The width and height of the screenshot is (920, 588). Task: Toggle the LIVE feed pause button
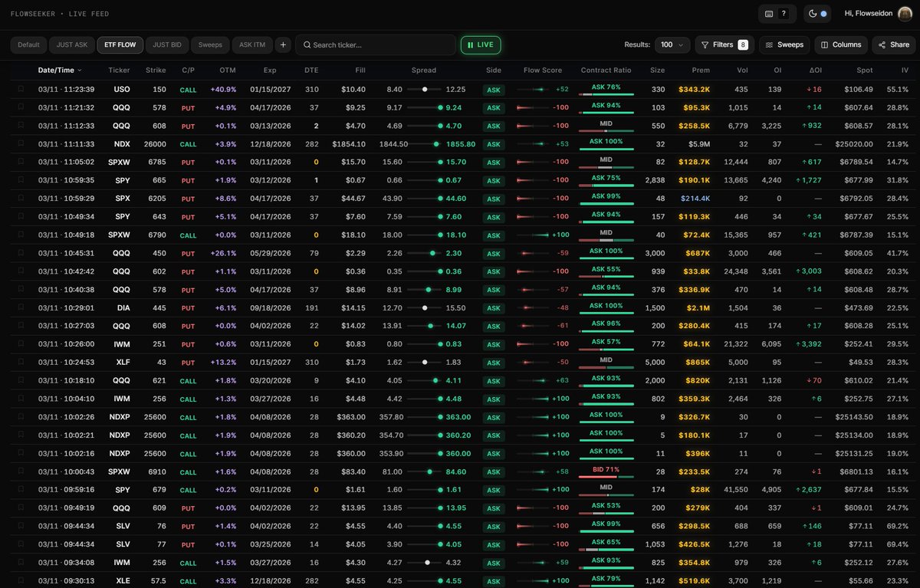click(481, 44)
